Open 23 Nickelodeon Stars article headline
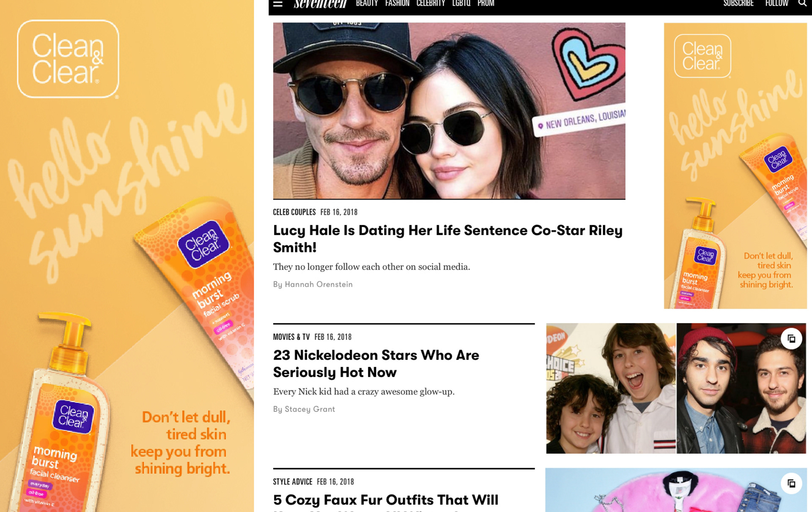 [376, 364]
